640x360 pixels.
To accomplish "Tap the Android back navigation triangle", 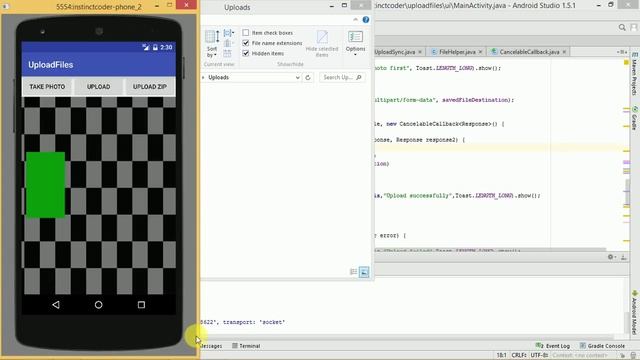I will coord(56,304).
